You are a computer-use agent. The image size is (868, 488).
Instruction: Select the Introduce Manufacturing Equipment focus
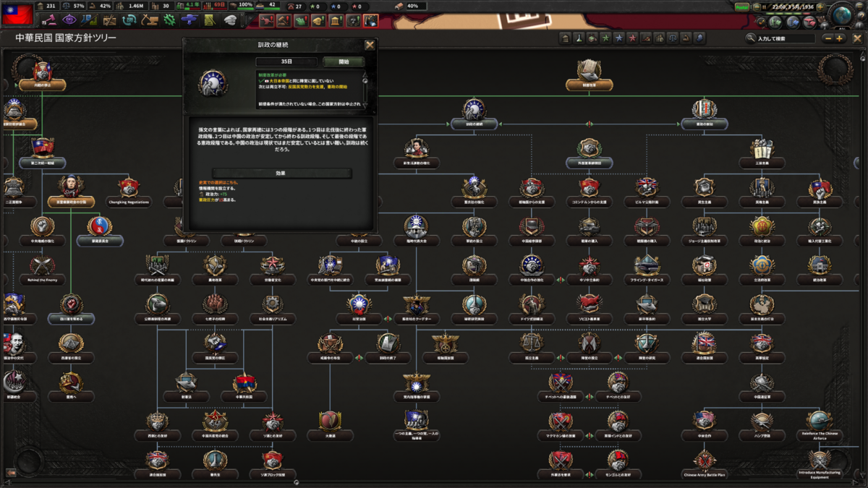(x=819, y=464)
